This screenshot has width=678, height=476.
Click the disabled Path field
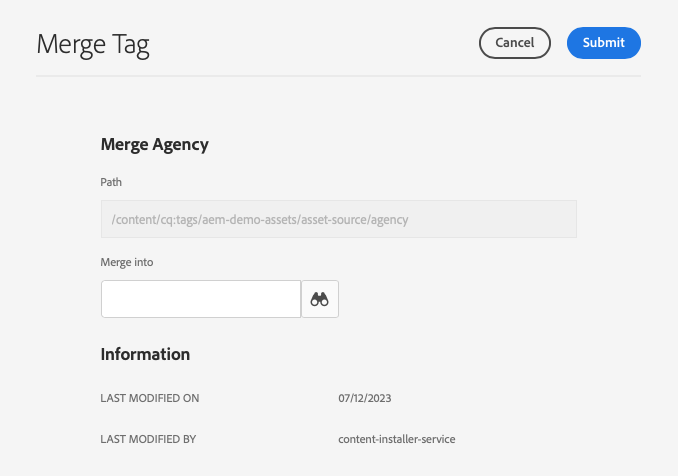(338, 219)
